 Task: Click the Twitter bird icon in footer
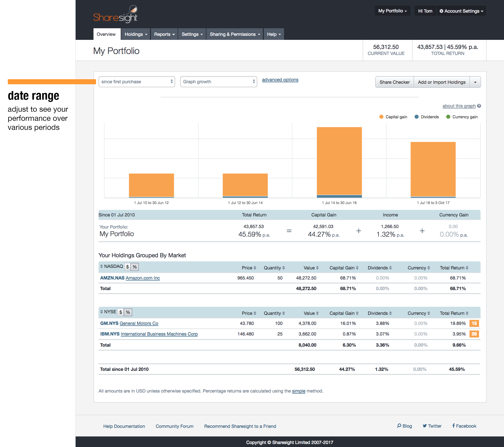[425, 426]
